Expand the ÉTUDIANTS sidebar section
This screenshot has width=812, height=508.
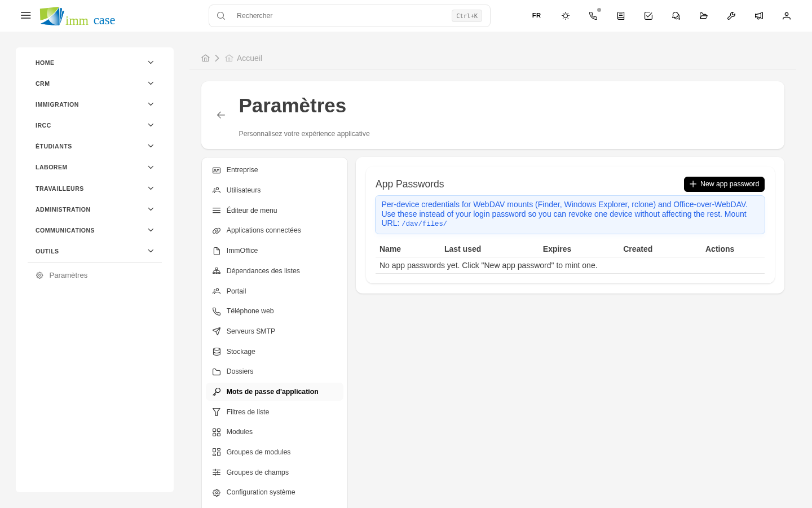click(95, 146)
